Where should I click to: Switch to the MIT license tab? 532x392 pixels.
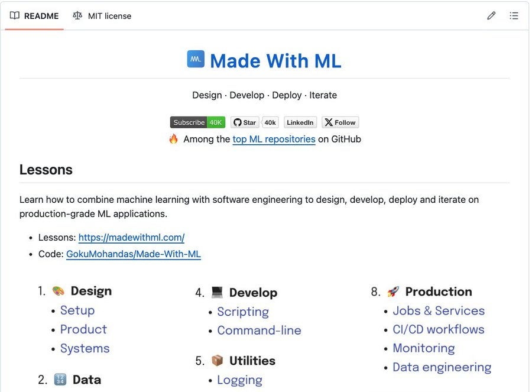click(x=102, y=16)
